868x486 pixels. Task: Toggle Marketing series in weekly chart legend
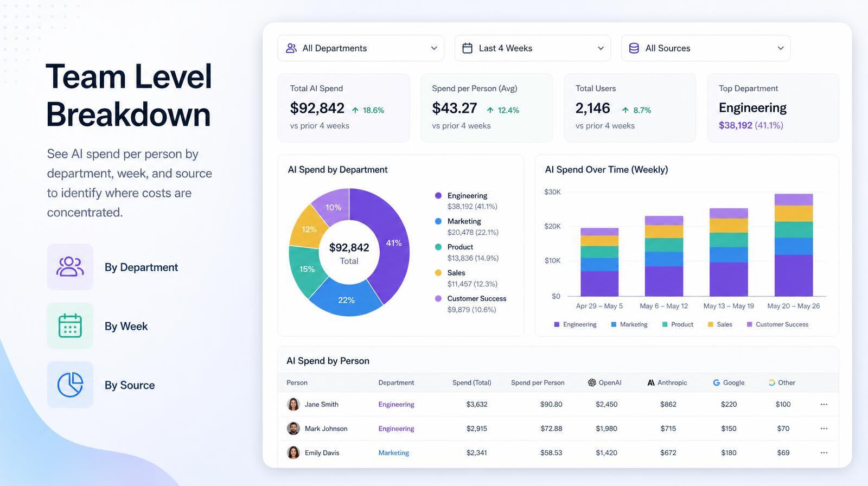(629, 324)
